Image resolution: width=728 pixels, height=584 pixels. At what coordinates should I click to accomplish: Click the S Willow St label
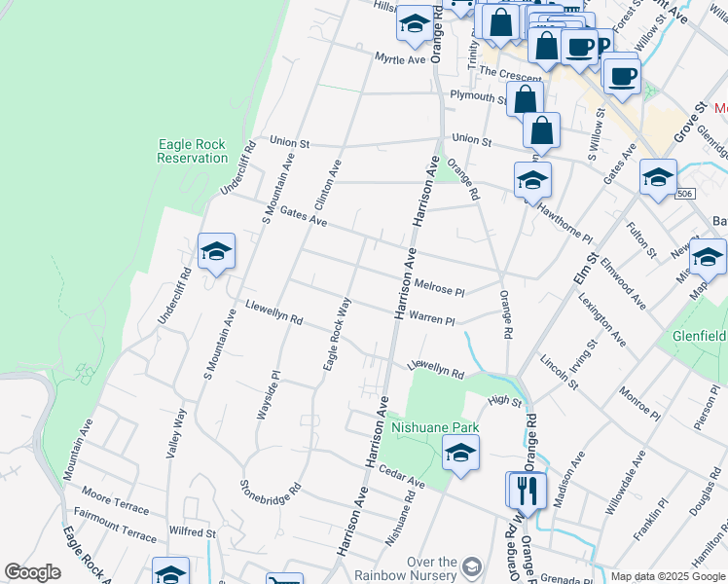[597, 134]
